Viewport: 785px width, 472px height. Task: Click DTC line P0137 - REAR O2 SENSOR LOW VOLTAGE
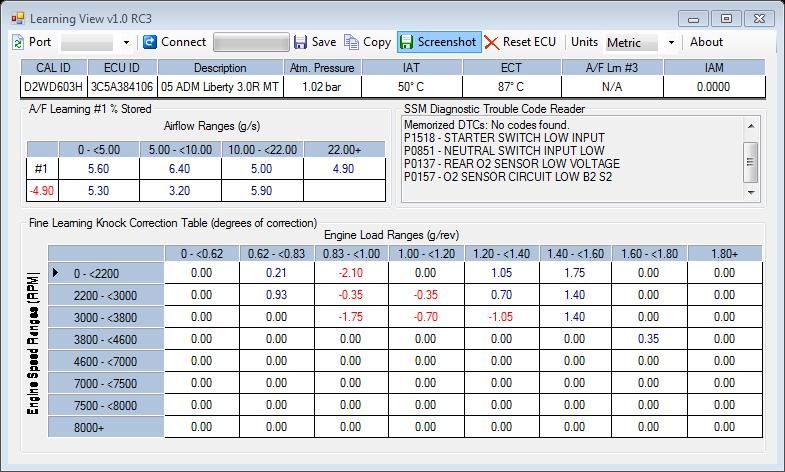[512, 164]
